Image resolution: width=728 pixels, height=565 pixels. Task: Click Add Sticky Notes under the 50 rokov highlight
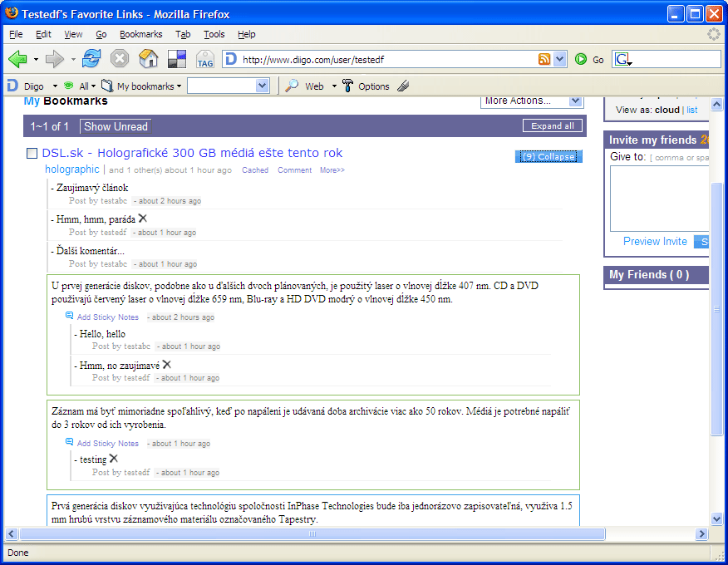coord(108,444)
